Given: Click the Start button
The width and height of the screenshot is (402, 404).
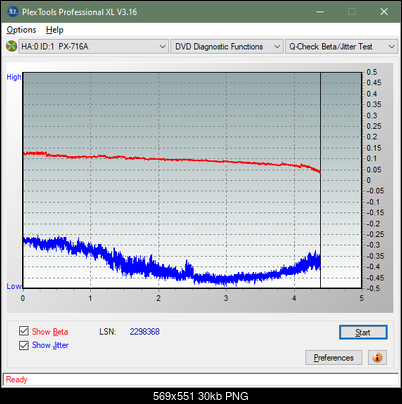Looking at the screenshot, I should click(363, 332).
